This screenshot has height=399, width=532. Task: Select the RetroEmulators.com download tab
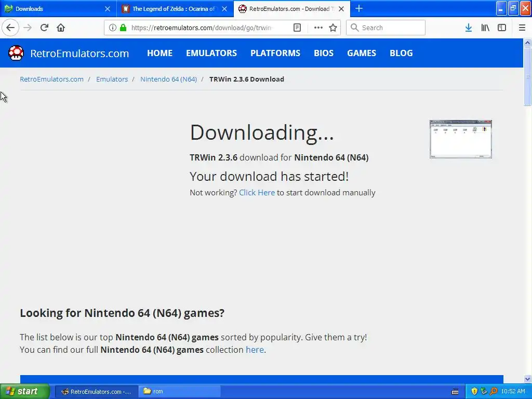coord(292,9)
